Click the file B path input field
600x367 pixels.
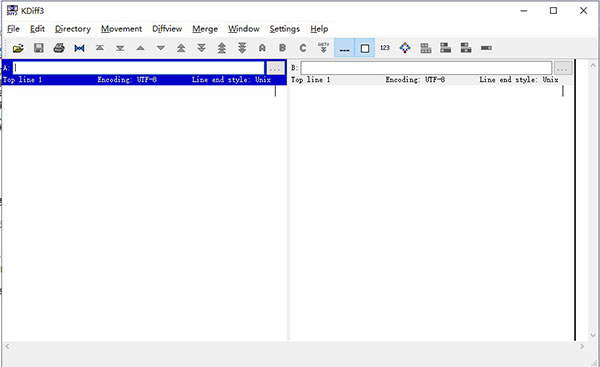pos(426,68)
